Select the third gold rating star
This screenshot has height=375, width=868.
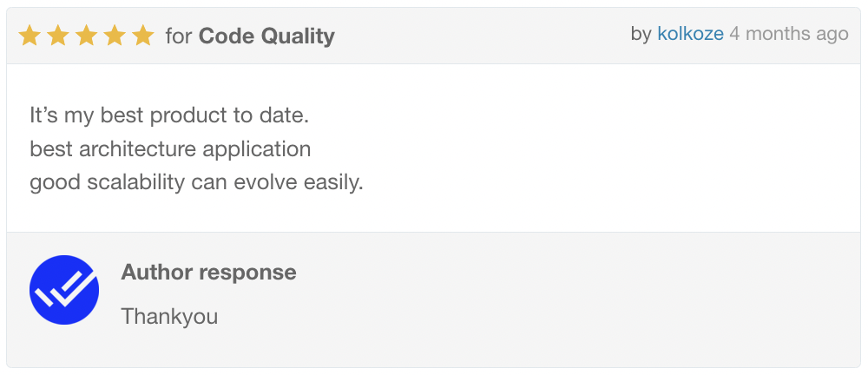point(86,36)
